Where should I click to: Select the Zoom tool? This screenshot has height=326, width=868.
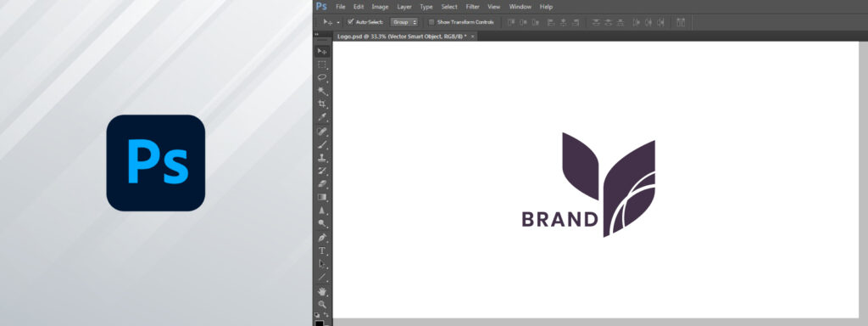[x=322, y=305]
